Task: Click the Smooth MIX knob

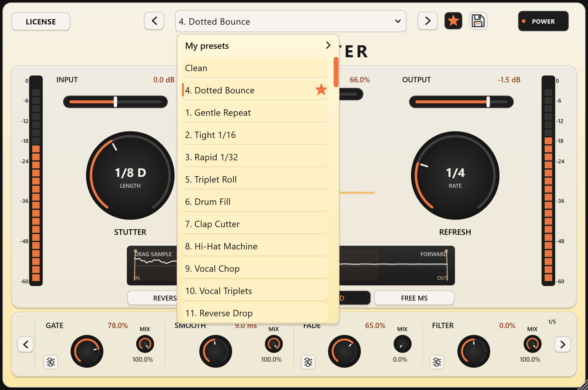Action: [x=274, y=344]
